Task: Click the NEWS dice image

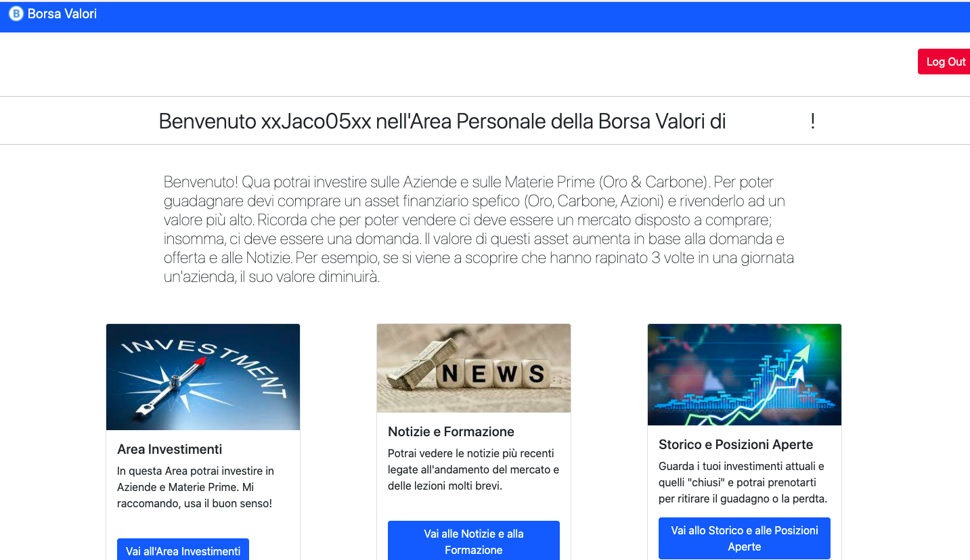Action: point(474,368)
